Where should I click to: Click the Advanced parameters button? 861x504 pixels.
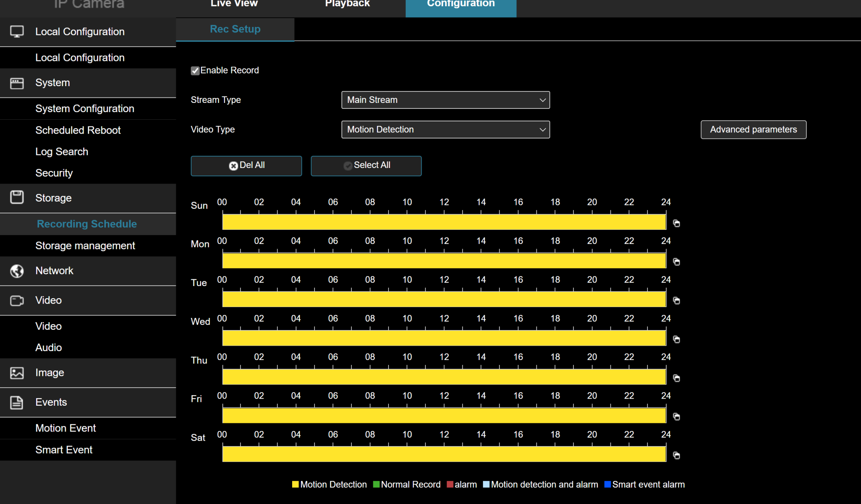point(753,129)
